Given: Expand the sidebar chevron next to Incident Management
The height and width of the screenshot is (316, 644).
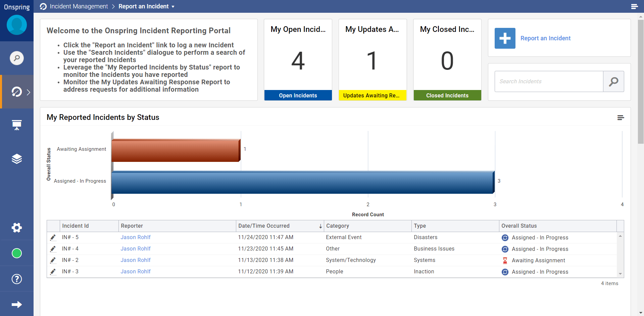Looking at the screenshot, I should [29, 92].
